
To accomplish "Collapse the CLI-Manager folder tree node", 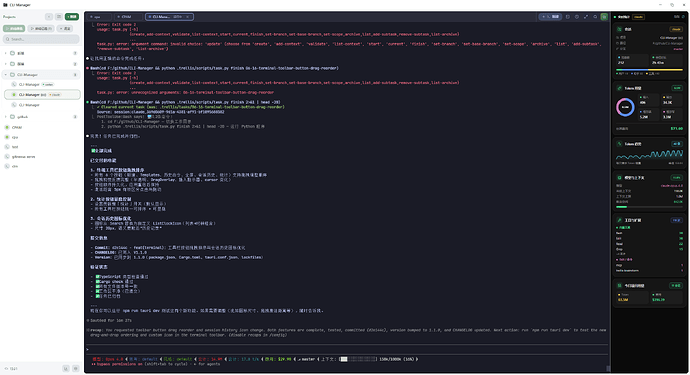I will 6,75.
